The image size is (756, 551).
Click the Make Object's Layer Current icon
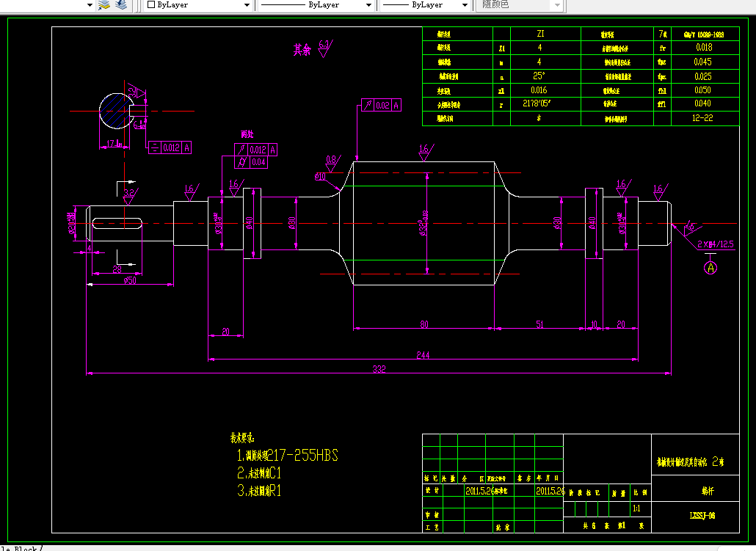tap(104, 5)
